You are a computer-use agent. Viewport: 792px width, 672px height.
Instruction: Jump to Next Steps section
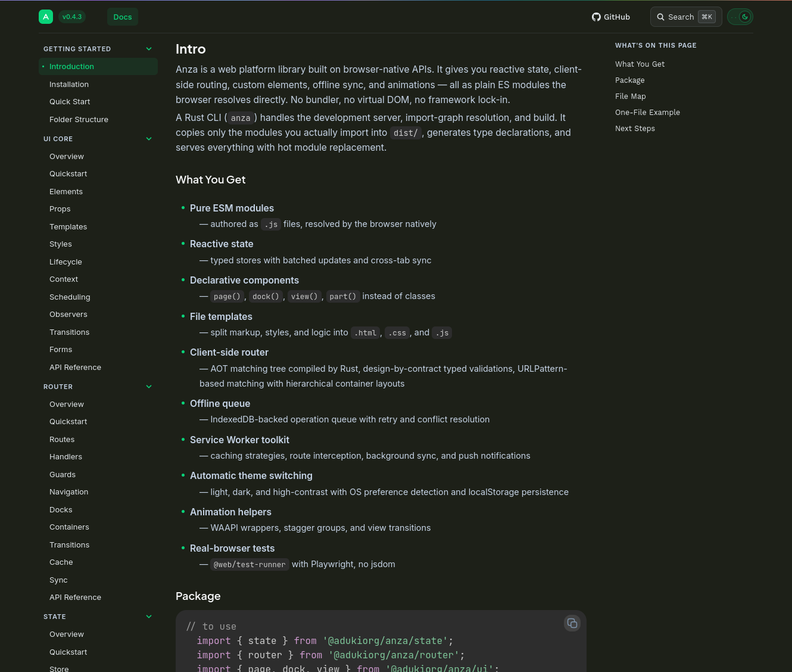click(635, 128)
